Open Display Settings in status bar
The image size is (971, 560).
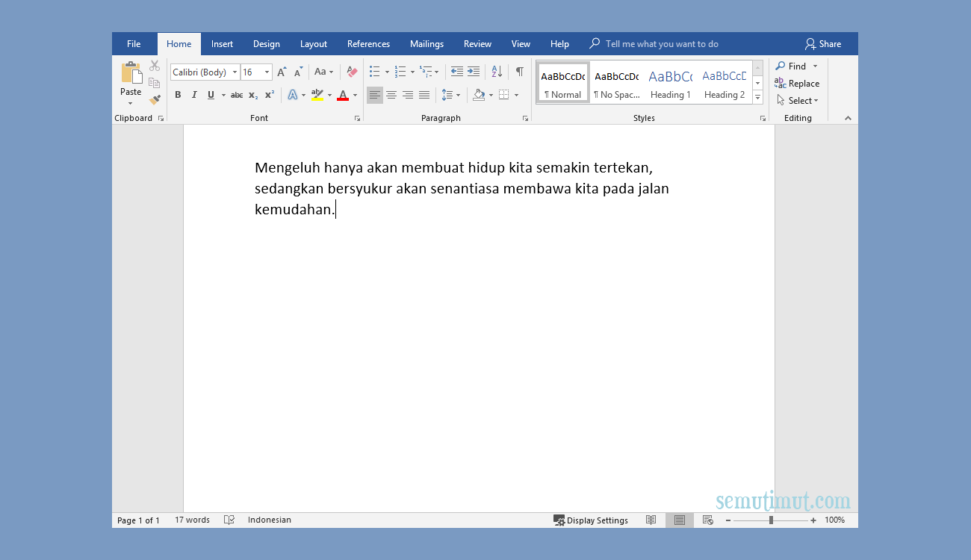591,520
